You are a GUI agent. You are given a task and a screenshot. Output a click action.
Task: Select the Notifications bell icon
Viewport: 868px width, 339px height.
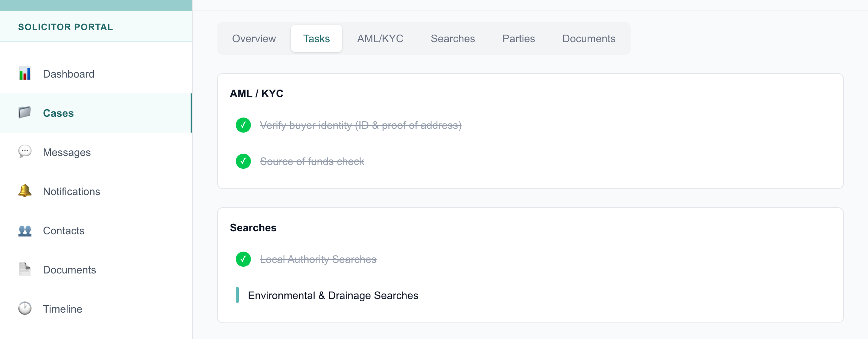(25, 191)
